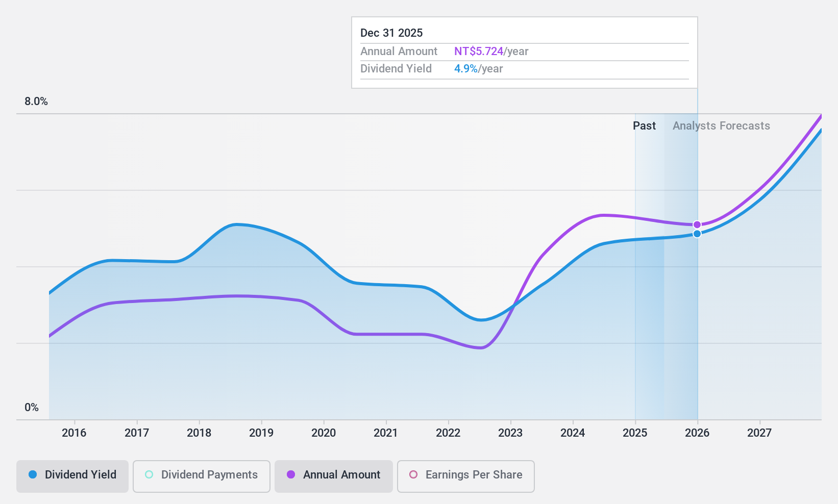838x504 pixels.
Task: Click the 2027 x-axis label
Action: 759,433
